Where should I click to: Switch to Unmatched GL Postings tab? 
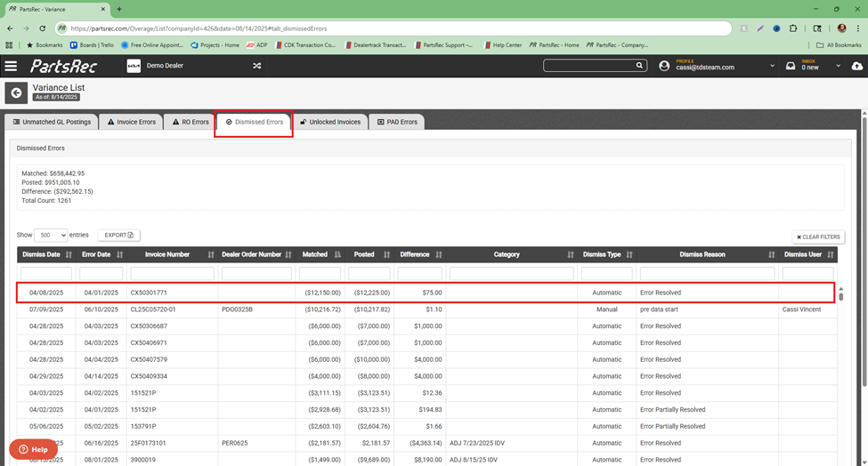52,122
